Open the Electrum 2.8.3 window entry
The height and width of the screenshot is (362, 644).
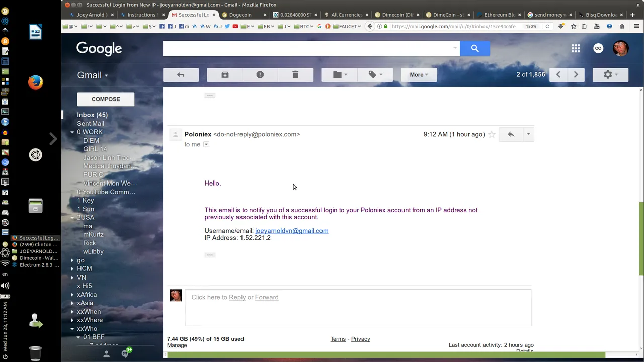(x=35, y=265)
